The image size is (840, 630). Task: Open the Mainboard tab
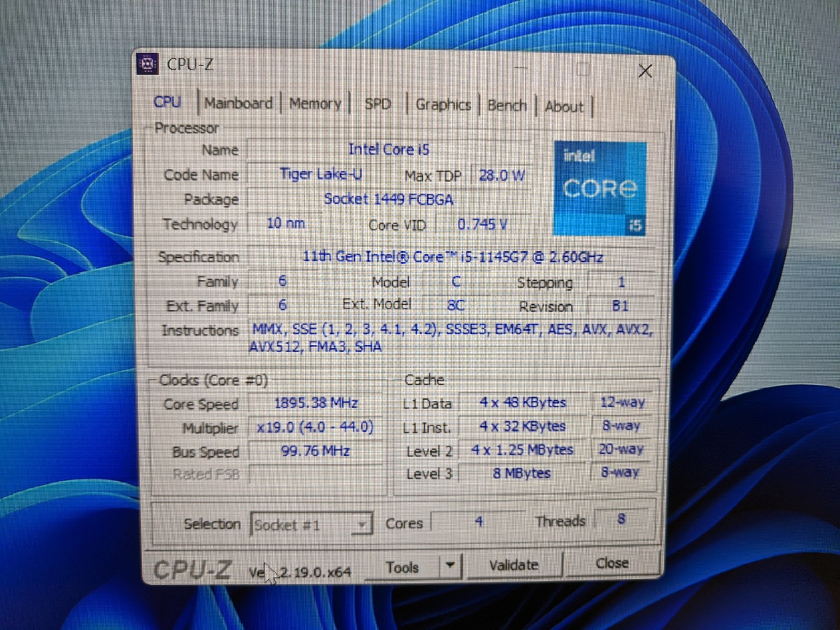[239, 103]
